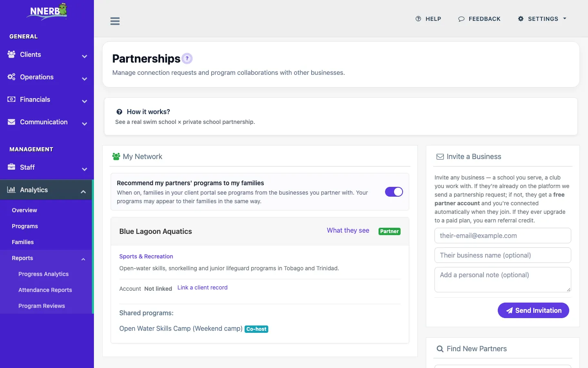This screenshot has width=588, height=368.
Task: Click the business name optional field
Action: tap(503, 255)
